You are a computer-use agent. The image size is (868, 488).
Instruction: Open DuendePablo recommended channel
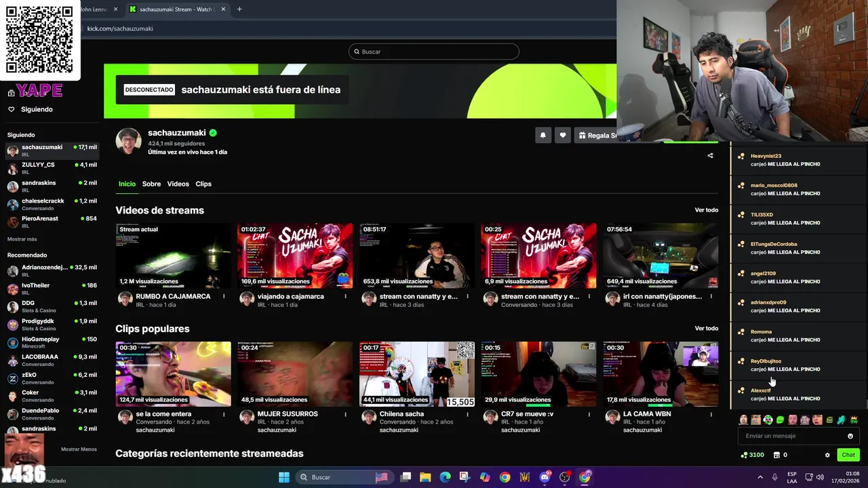(x=52, y=413)
